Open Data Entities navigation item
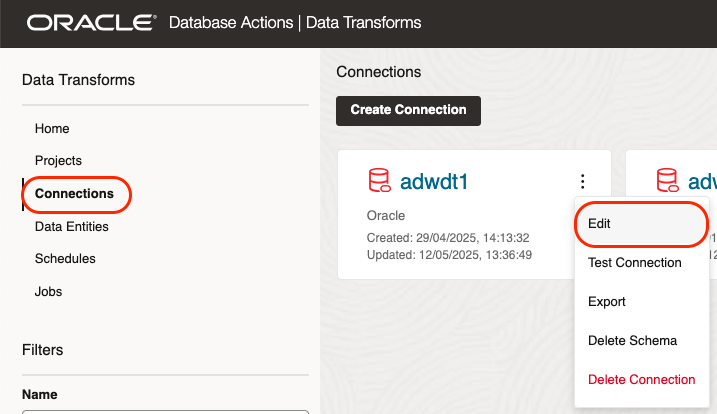This screenshot has height=414, width=717. (72, 227)
